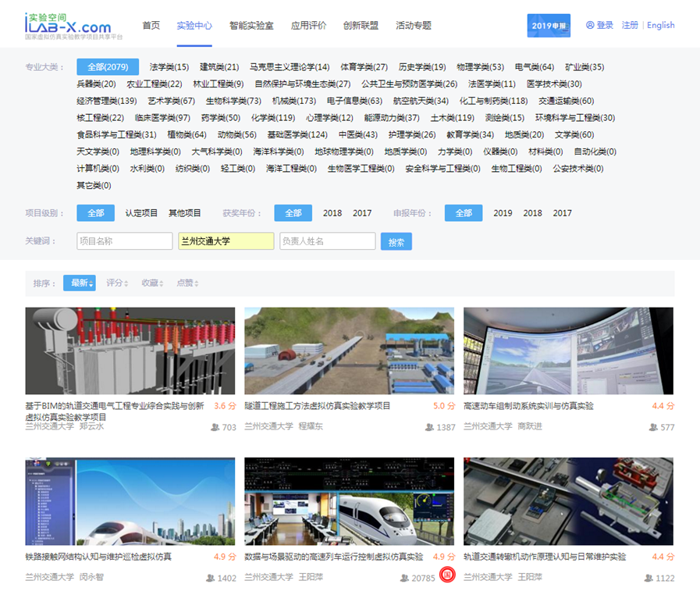The image size is (700, 602).
Task: Click the participants icon next to 703
Action: click(x=215, y=427)
